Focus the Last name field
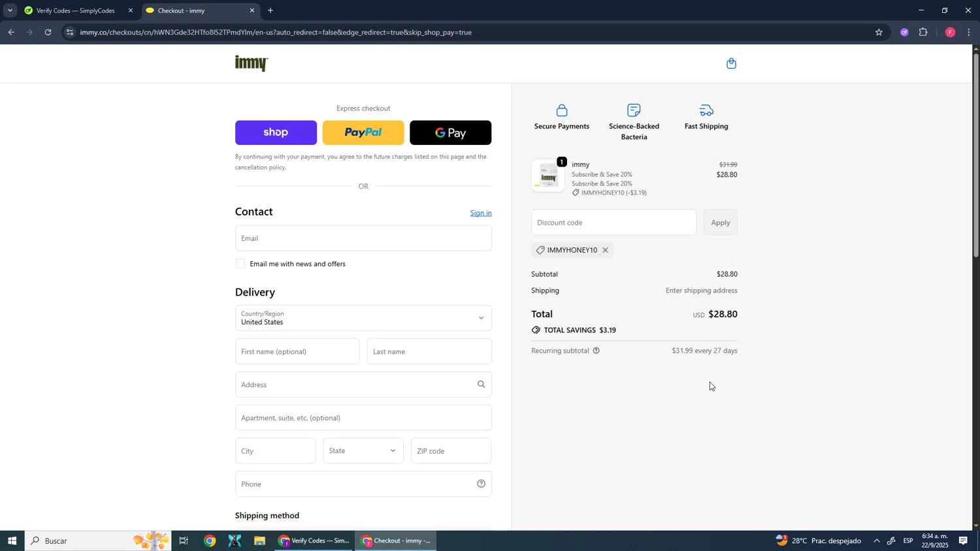The width and height of the screenshot is (980, 551). (429, 351)
